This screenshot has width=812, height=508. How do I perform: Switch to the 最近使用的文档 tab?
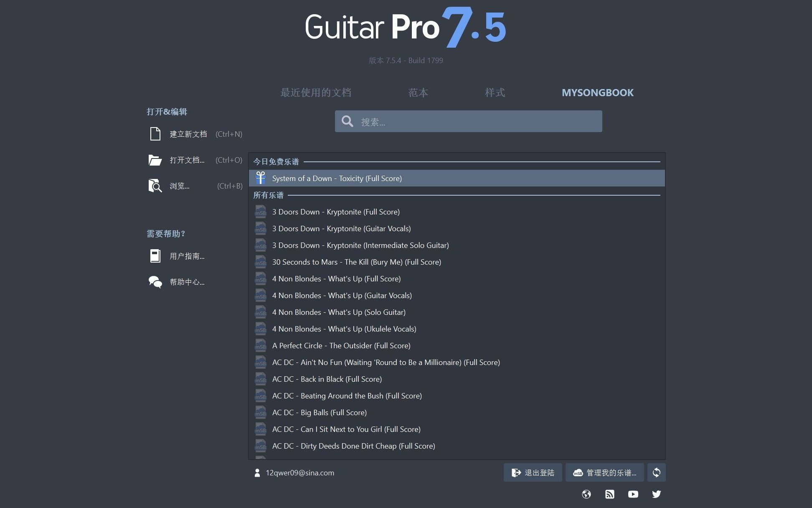[x=316, y=92]
